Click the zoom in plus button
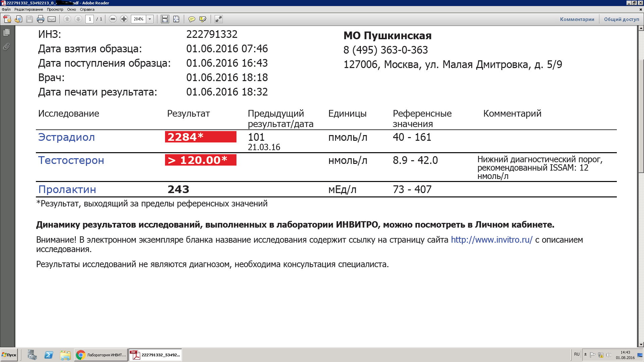The image size is (644, 362). click(x=124, y=19)
